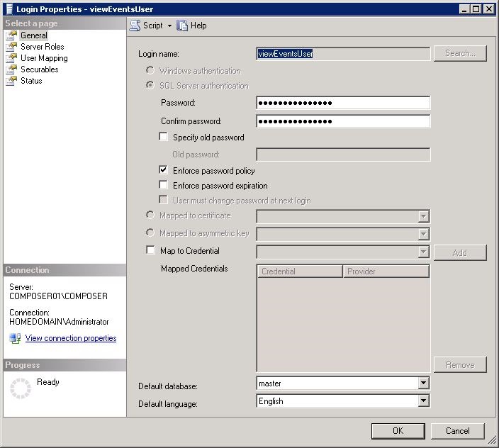499x448 pixels.
Task: Uncheck Enforce password policy
Action: click(x=164, y=171)
